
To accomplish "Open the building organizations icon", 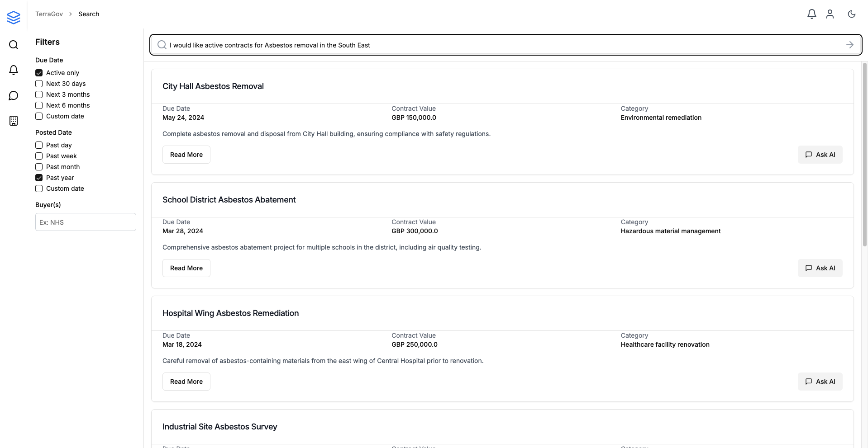I will pyautogui.click(x=14, y=121).
